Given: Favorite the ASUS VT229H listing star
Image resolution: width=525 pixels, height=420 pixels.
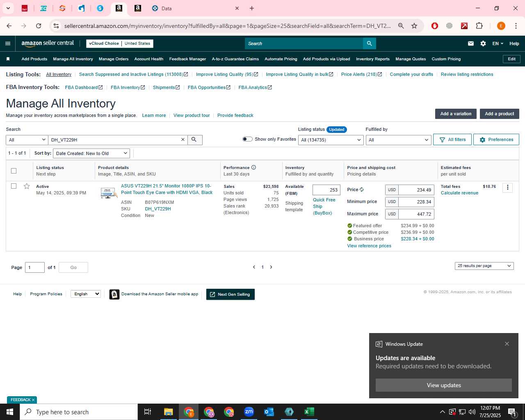Looking at the screenshot, I should pyautogui.click(x=27, y=186).
